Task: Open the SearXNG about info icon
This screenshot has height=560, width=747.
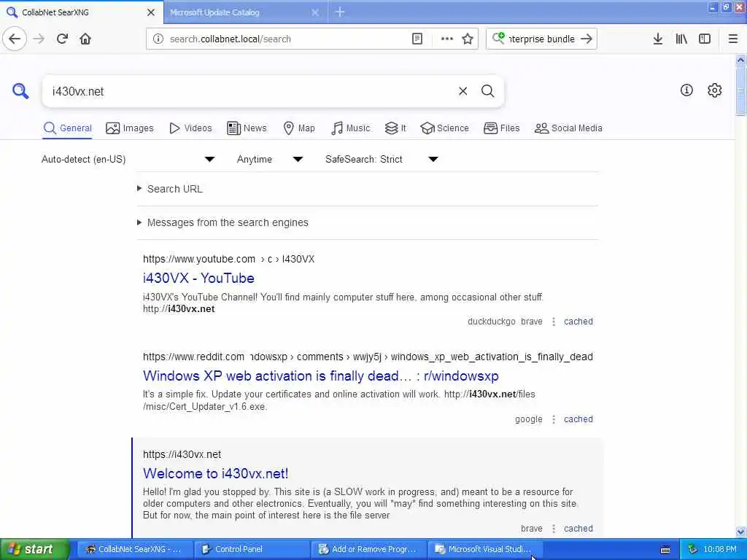Action: pyautogui.click(x=686, y=90)
